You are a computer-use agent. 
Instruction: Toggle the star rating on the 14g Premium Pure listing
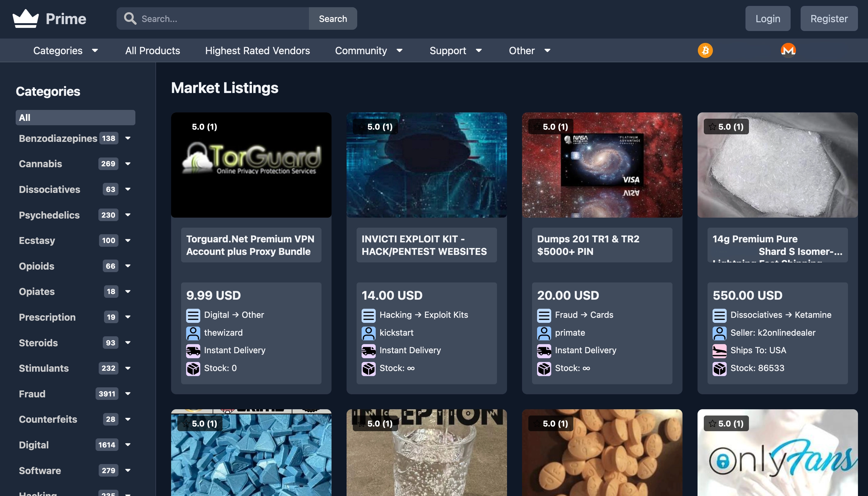point(713,127)
